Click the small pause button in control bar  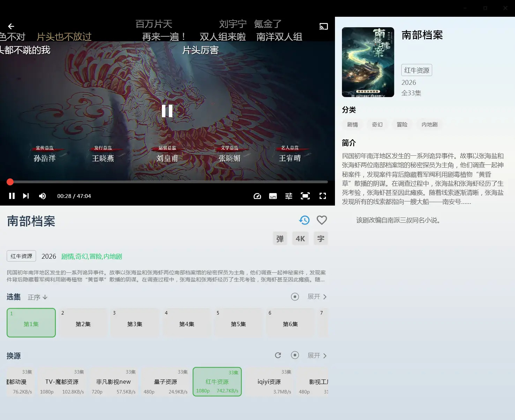coord(12,196)
